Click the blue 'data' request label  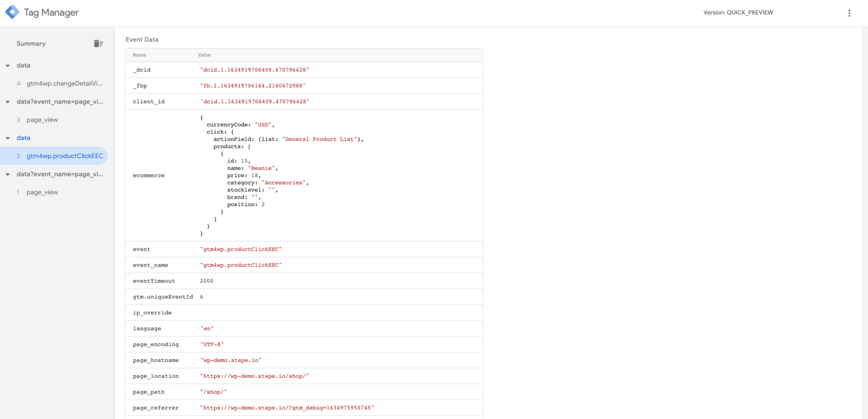coord(24,138)
